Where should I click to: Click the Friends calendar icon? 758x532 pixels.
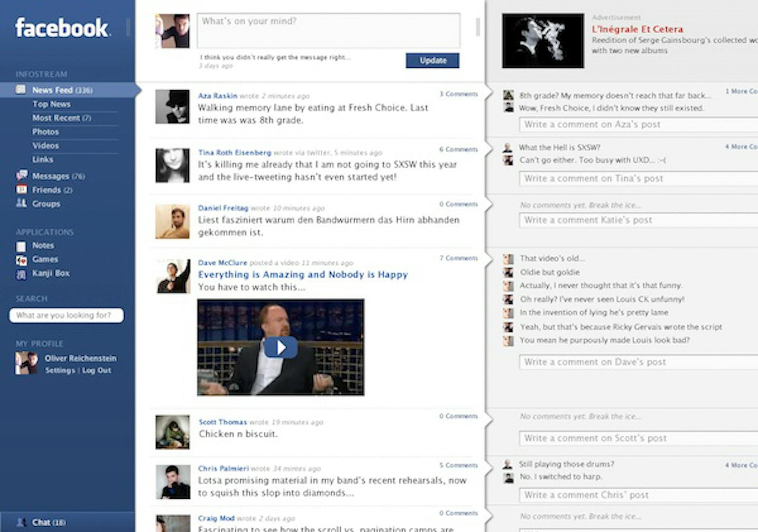click(x=21, y=190)
